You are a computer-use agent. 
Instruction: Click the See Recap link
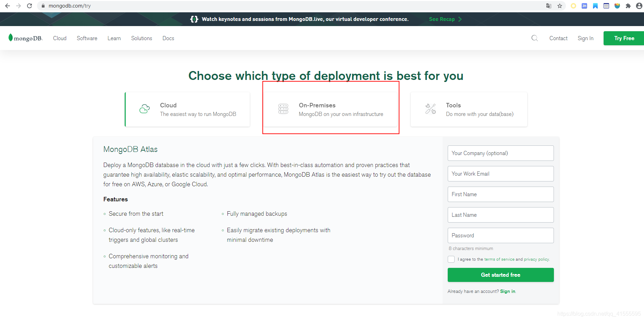[442, 19]
